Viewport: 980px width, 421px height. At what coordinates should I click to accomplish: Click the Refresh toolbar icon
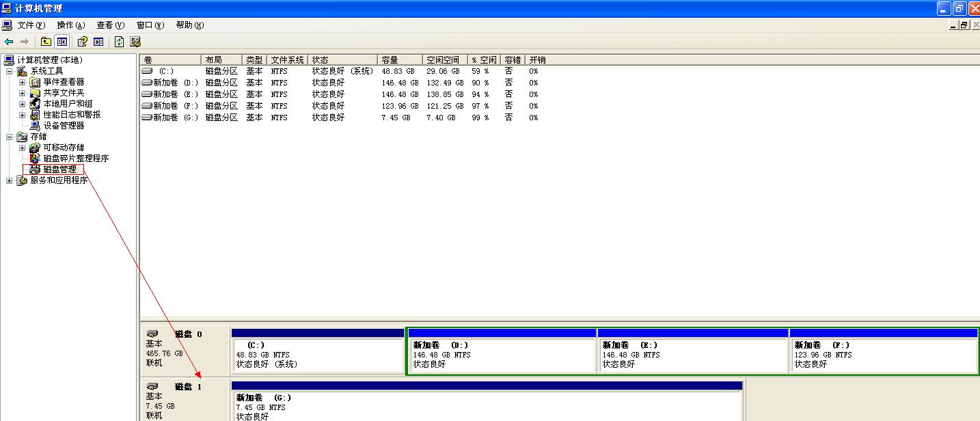pyautogui.click(x=119, y=42)
